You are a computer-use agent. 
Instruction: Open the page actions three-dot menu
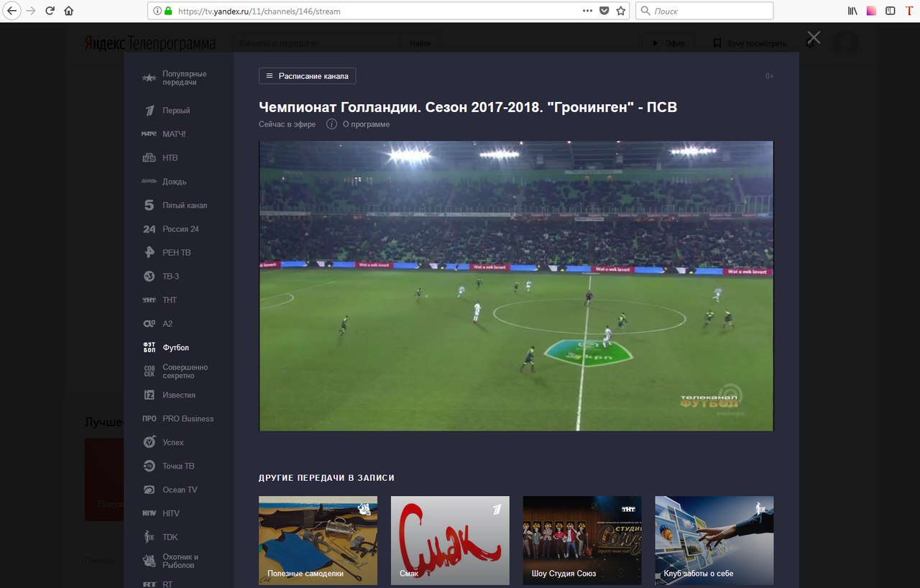click(587, 11)
